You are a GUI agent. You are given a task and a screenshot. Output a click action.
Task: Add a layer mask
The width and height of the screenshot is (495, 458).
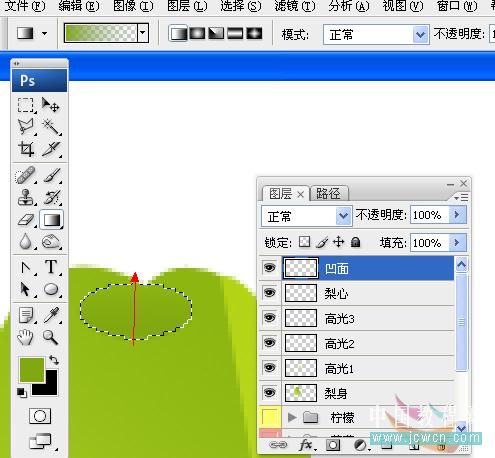(x=333, y=445)
